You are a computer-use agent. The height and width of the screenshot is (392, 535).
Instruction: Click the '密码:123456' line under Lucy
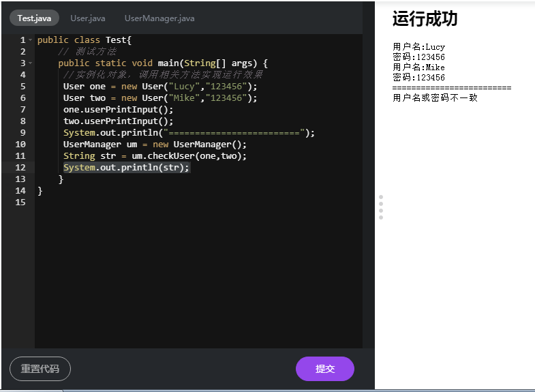click(418, 57)
